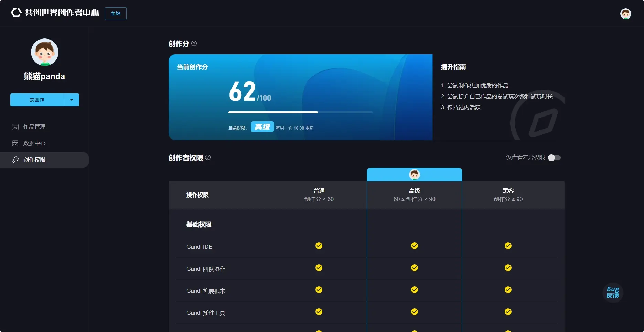
Task: Click the Gandi IDE row label
Action: click(199, 247)
